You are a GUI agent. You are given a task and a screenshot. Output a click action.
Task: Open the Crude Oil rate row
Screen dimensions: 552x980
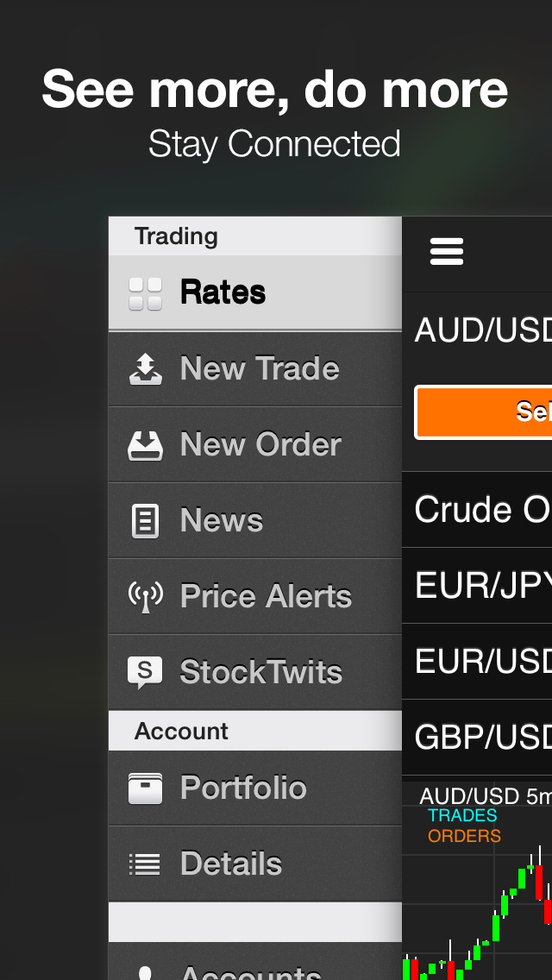tap(481, 510)
